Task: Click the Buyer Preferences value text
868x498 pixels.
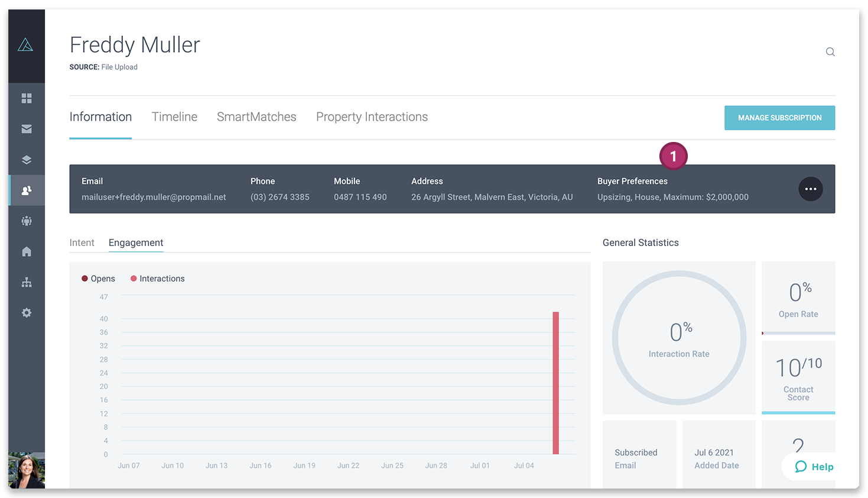Action: coord(673,197)
